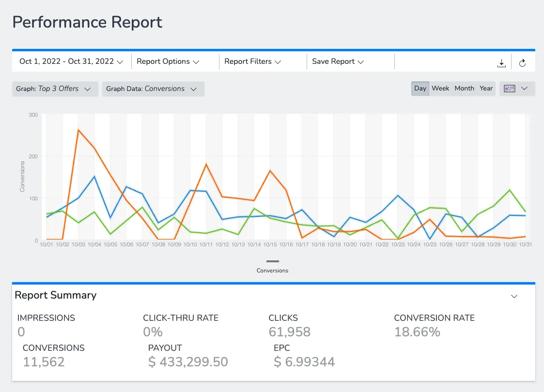Click the 10/15 x-axis date label
Screen dimensions: 544x392
(270, 244)
